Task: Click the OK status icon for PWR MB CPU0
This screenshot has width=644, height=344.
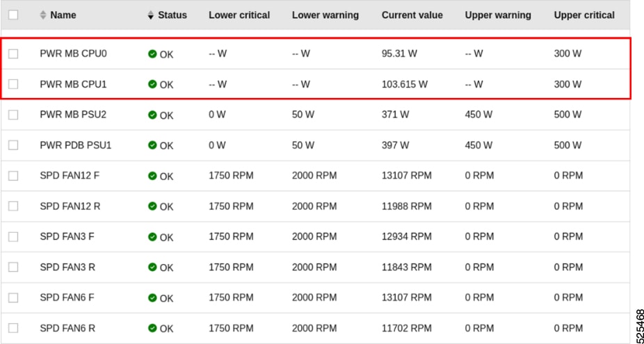Action: click(x=152, y=54)
